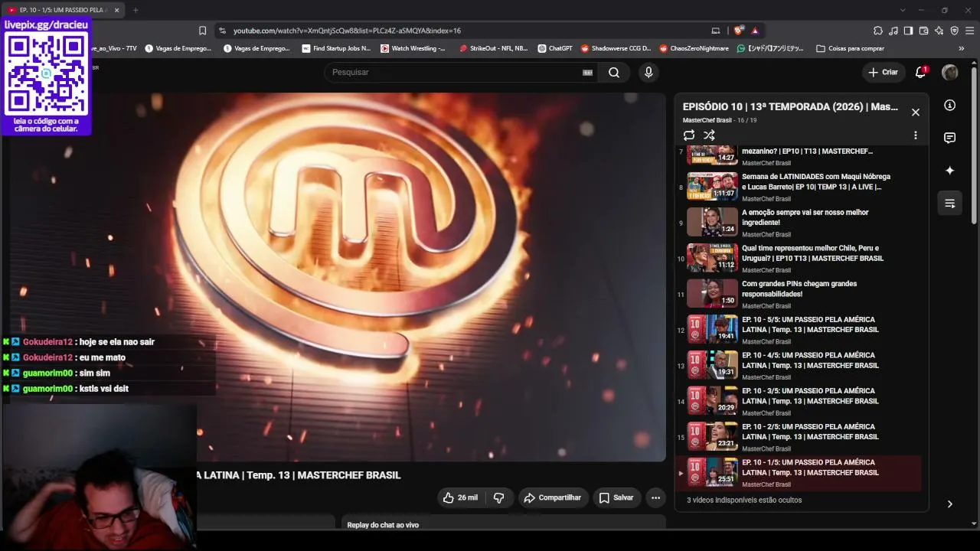Open the Coisas para comprar bookmarks folder
980x551 pixels.
coord(850,48)
